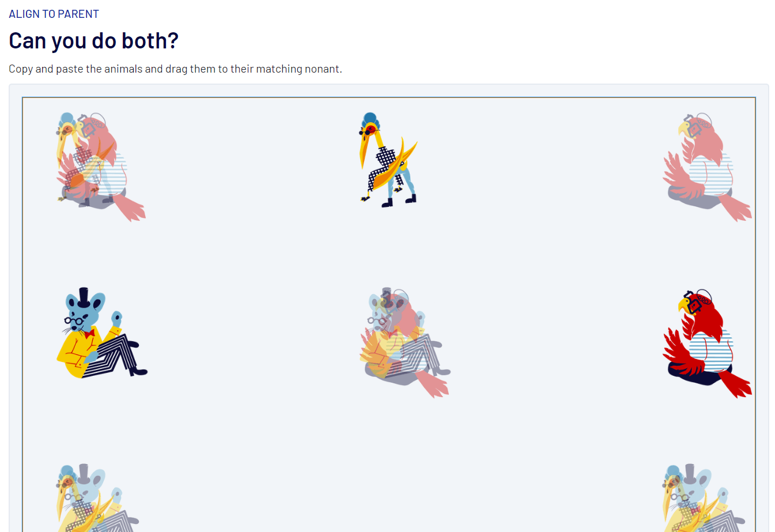Click the solid stork's black boots

pos(399,201)
